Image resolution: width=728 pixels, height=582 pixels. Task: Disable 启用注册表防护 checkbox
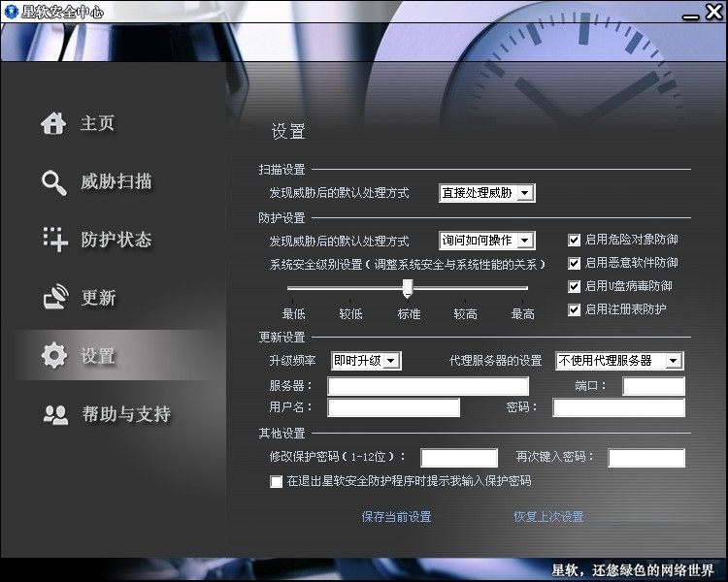[x=575, y=309]
